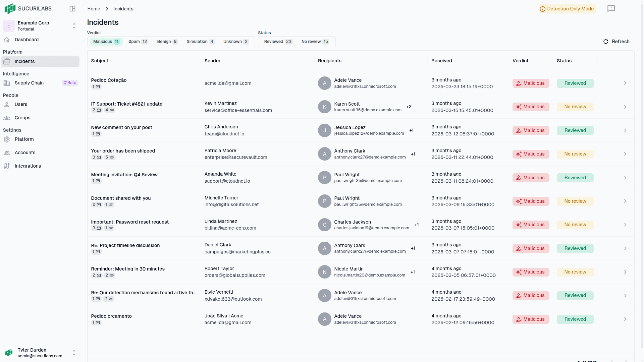Click the Supply Chain building icon
Screen dimensions: 644x362
[7, 83]
